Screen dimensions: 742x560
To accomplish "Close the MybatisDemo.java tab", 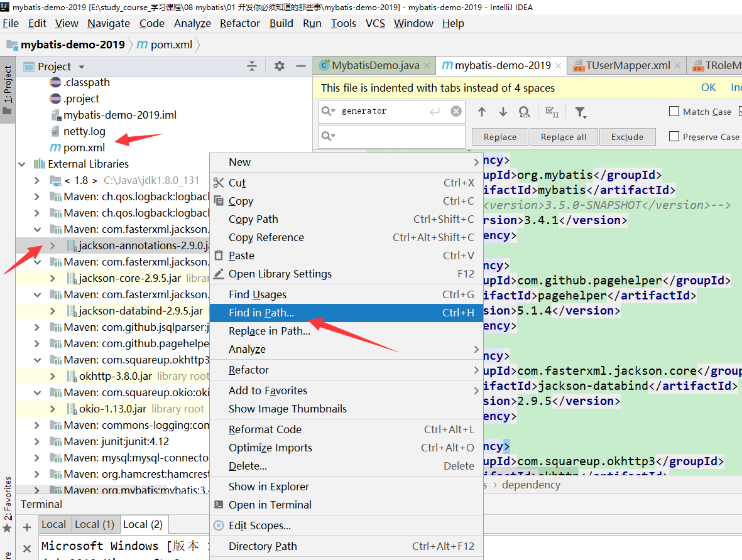I will click(x=427, y=66).
